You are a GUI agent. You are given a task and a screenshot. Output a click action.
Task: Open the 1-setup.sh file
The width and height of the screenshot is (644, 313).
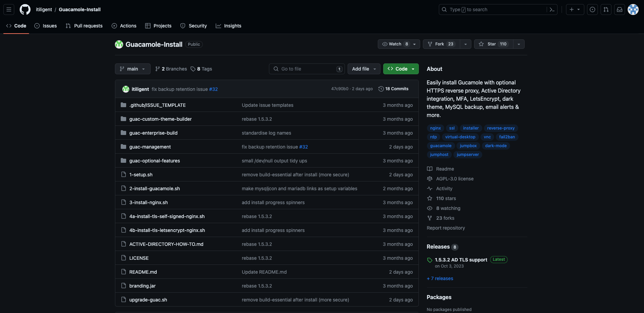tap(141, 175)
